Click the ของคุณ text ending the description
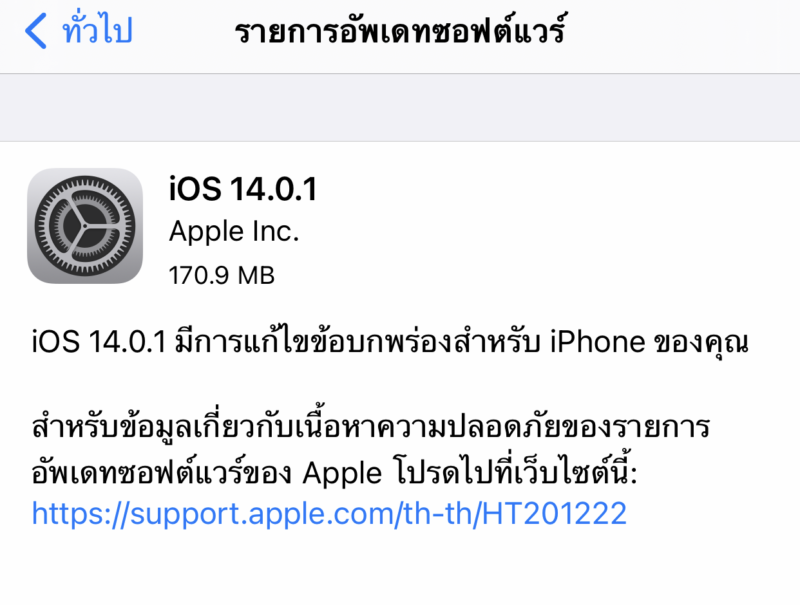 coord(701,343)
